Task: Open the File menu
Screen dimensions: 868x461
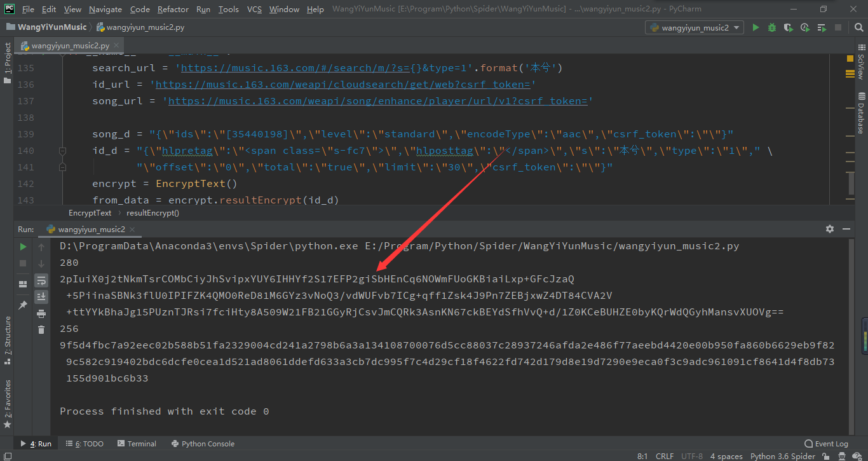Action: 28,9
